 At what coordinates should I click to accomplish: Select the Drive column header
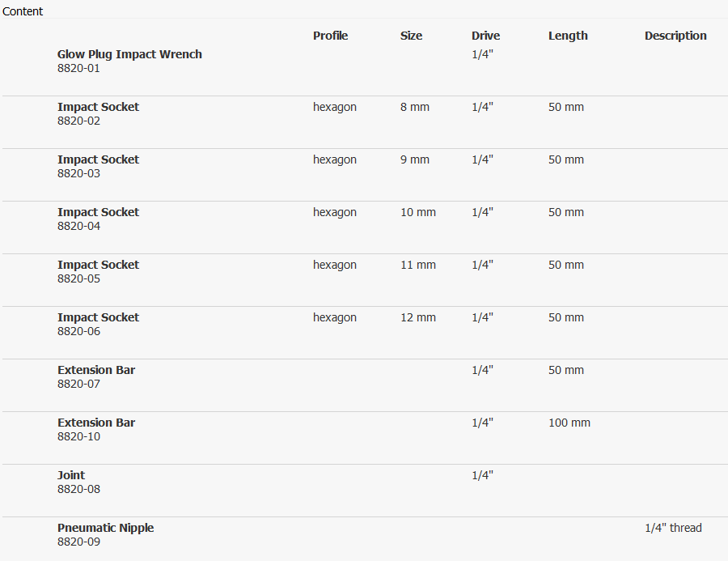point(485,36)
